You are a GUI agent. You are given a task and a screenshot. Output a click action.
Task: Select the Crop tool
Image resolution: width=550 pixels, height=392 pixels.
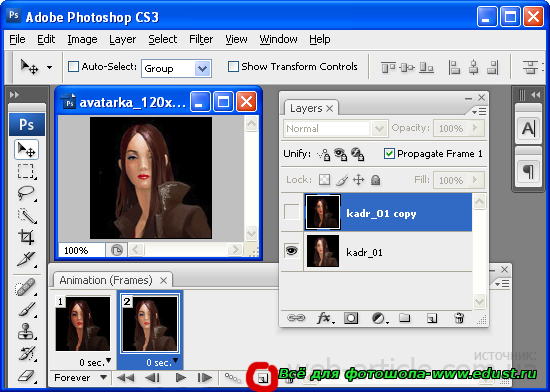(x=26, y=237)
